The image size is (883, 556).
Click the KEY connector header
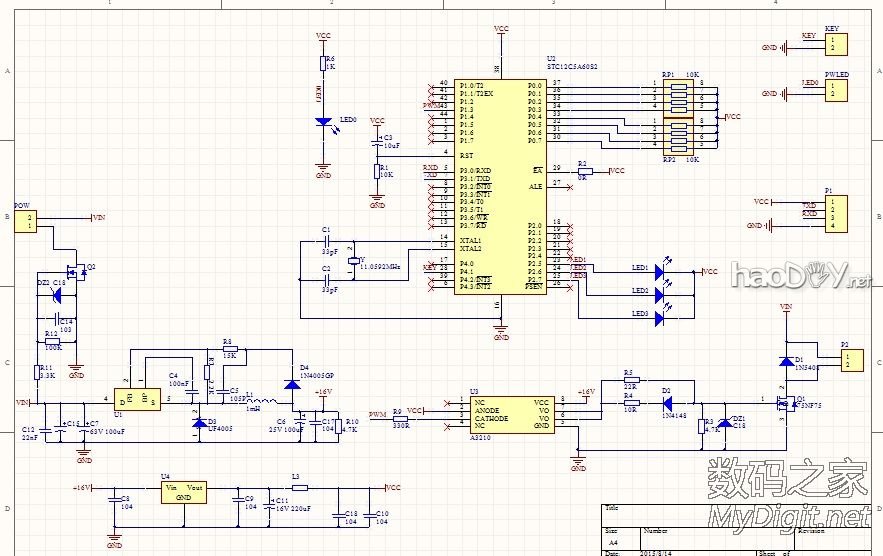(x=832, y=44)
